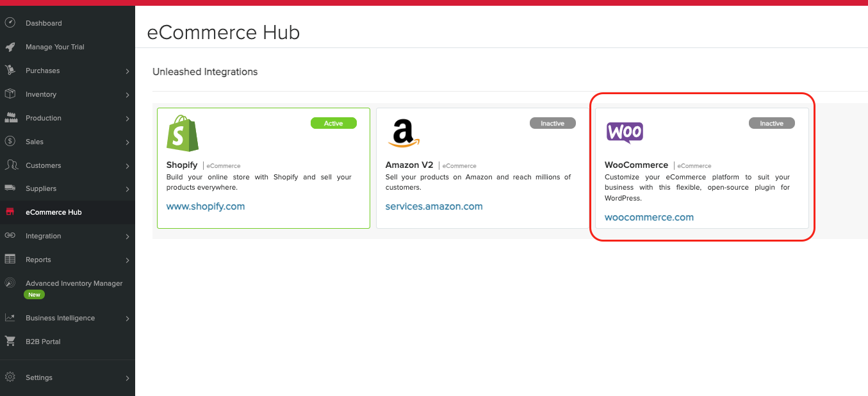Click the Inactive badge on WooCommerce
Viewport: 868px width, 396px height.
[771, 123]
